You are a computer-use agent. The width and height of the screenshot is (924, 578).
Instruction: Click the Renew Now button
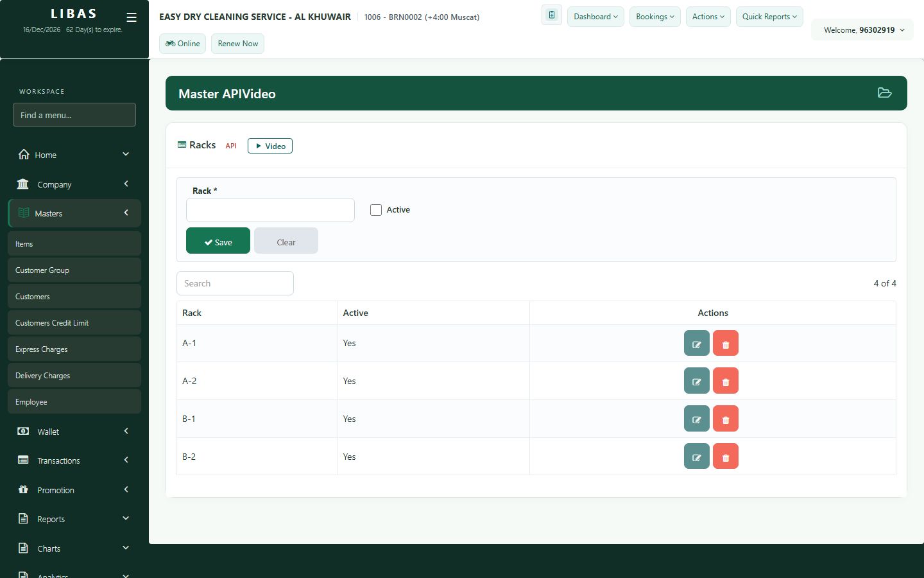pyautogui.click(x=237, y=44)
